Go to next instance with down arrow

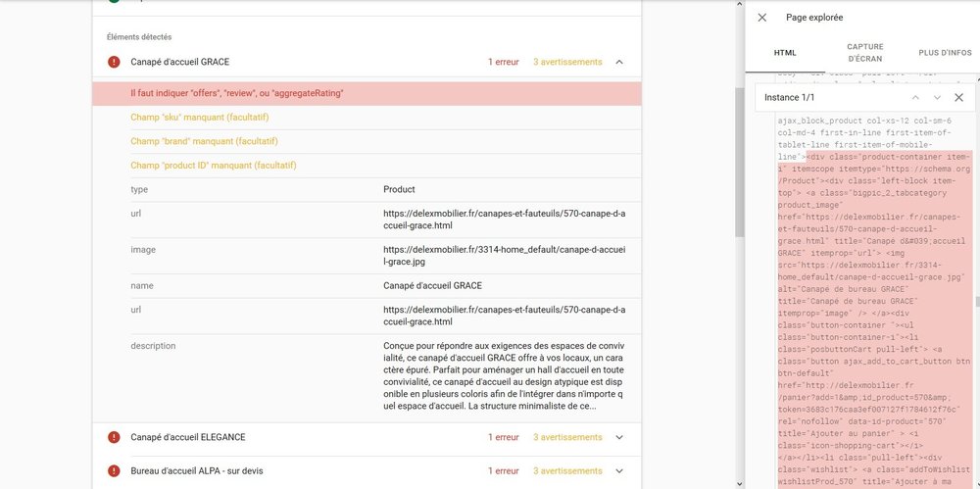(x=937, y=98)
